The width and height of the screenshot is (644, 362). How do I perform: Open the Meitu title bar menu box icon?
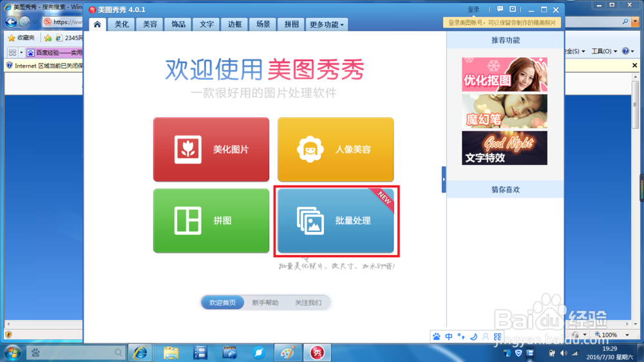513,9
